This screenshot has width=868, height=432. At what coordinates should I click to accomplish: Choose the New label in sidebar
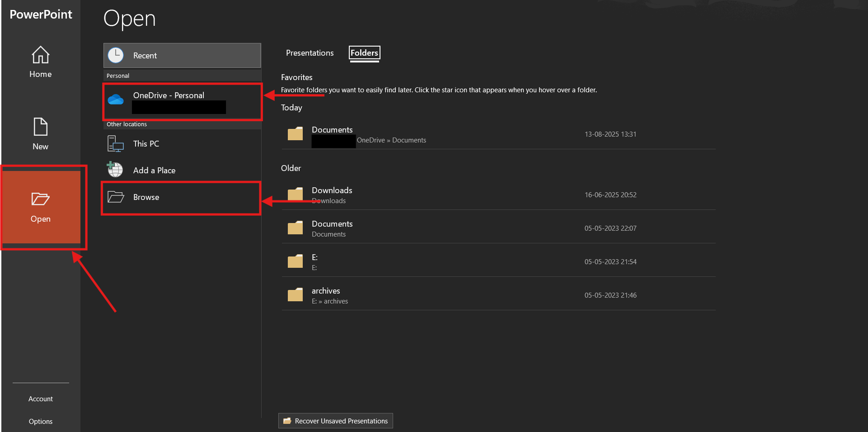pyautogui.click(x=40, y=147)
